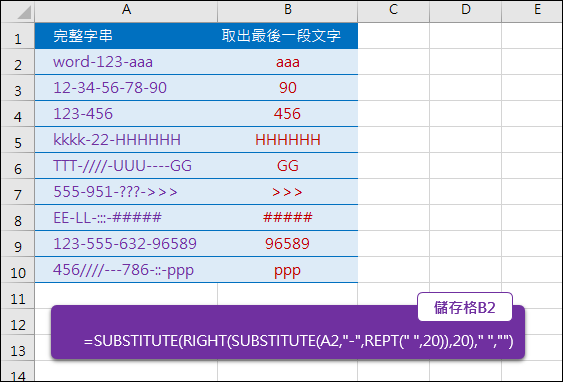Click result cell '#####' in column B
This screenshot has width=563, height=382.
pos(288,218)
